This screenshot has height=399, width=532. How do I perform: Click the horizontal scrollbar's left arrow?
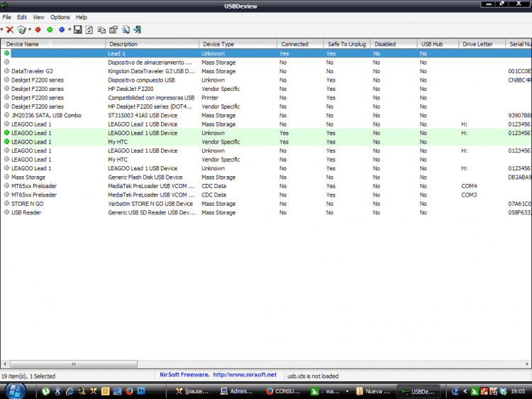click(5, 364)
